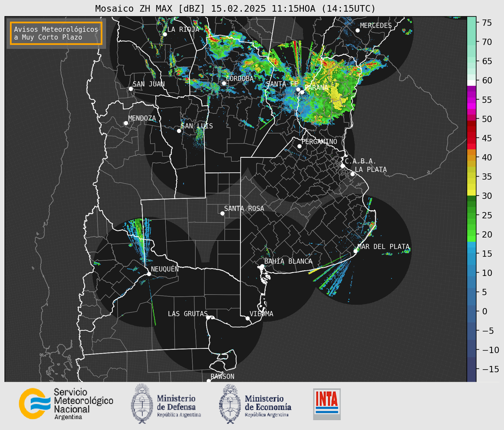The image size is (504, 430).
Task: Click the Ministerio de Economía text
Action: pos(268,406)
